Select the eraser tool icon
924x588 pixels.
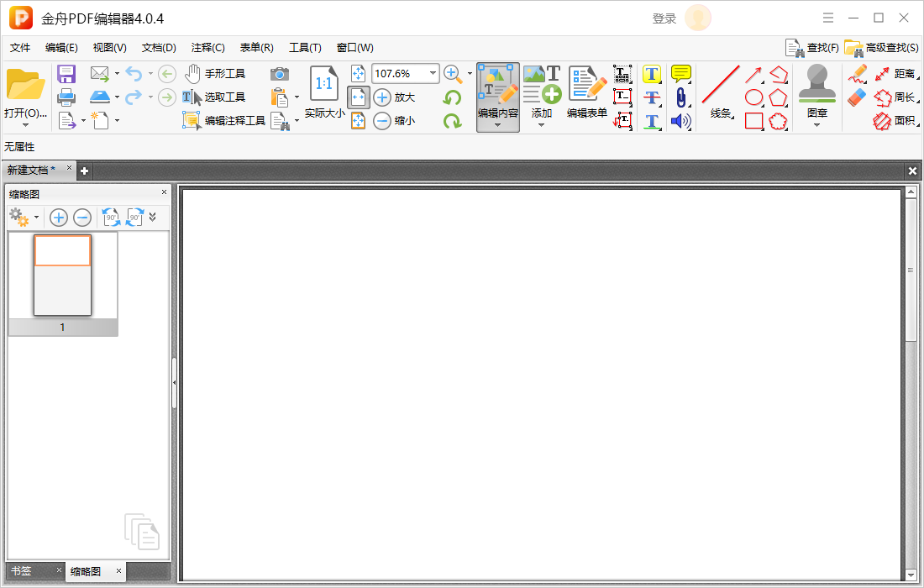click(857, 97)
